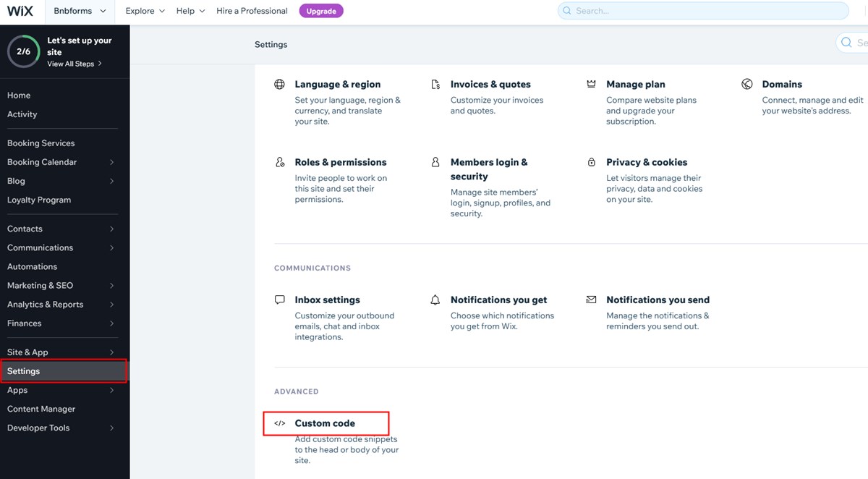The height and width of the screenshot is (479, 868).
Task: Click the Inbox settings chat icon
Action: 280,300
